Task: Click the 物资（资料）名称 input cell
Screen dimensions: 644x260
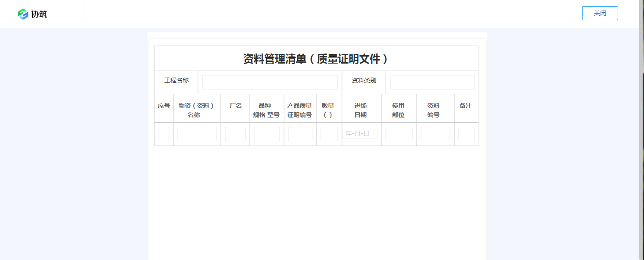Action: click(x=197, y=134)
